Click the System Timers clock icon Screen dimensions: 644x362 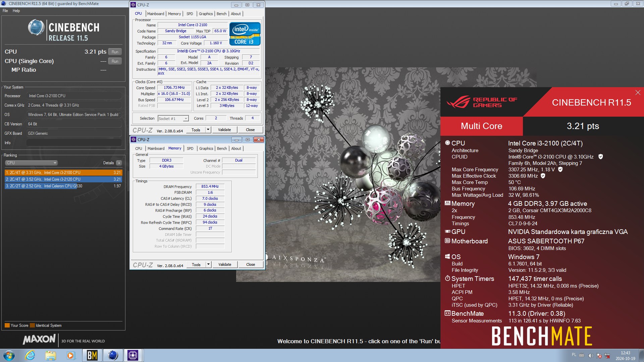pos(447,278)
